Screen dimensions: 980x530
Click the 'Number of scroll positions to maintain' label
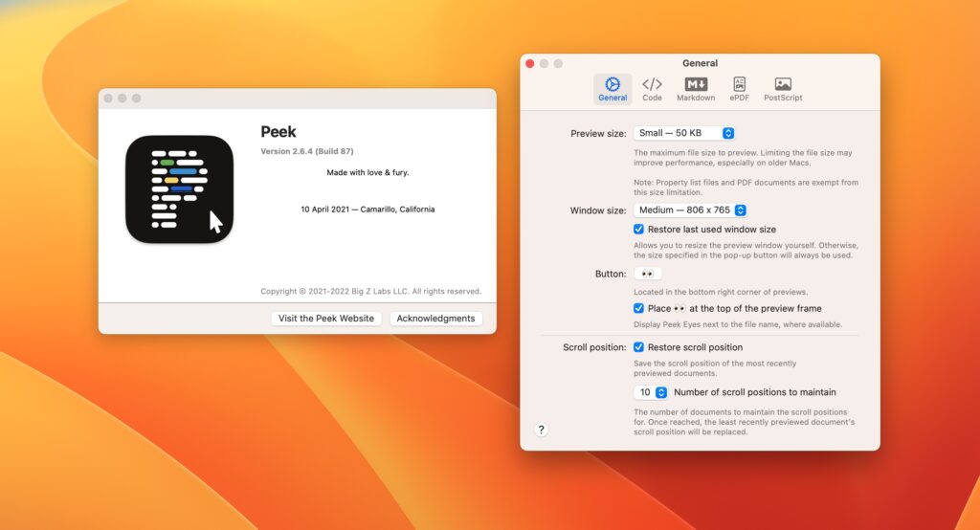pos(755,392)
